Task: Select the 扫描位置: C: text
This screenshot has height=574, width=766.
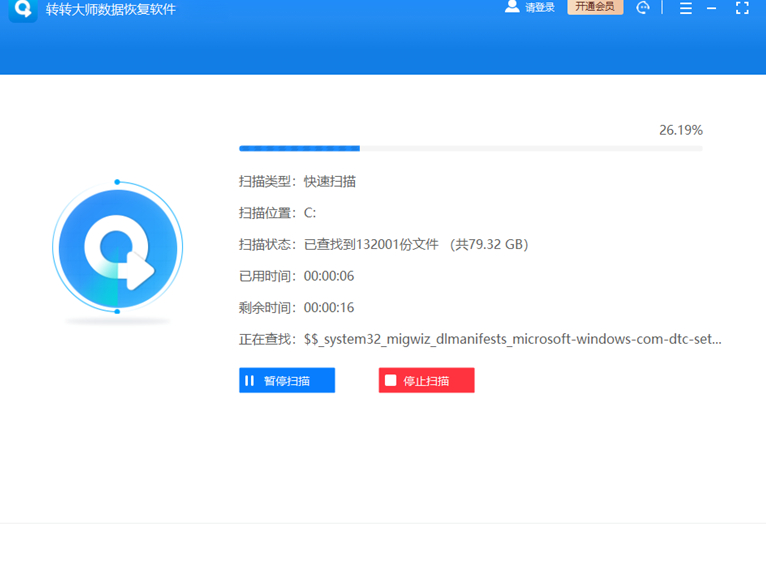Action: [x=277, y=213]
